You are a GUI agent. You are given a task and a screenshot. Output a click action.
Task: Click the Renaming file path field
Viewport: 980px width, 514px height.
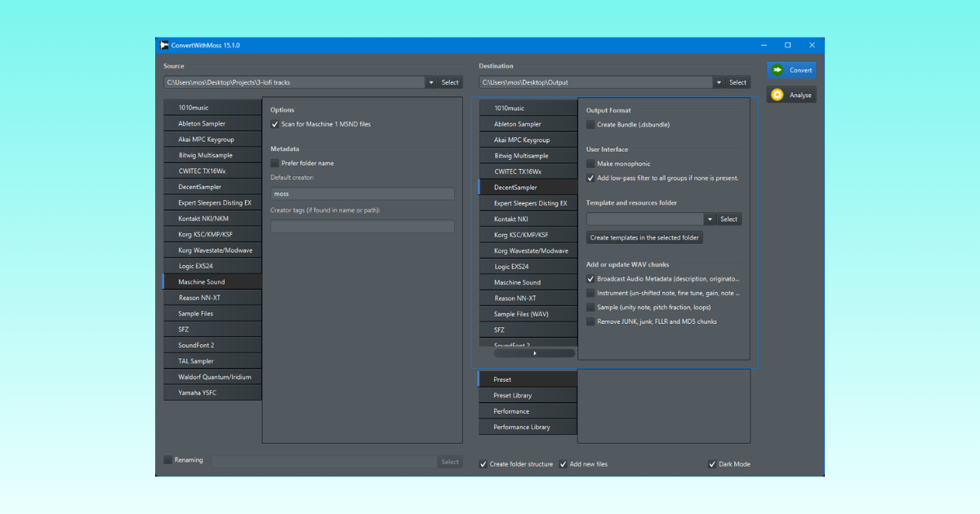click(x=324, y=462)
